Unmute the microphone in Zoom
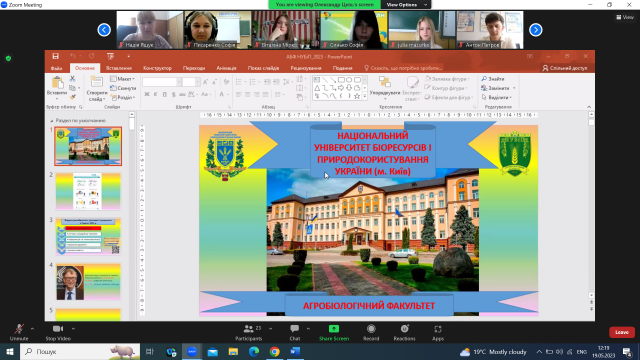The image size is (640, 360). pos(19,332)
